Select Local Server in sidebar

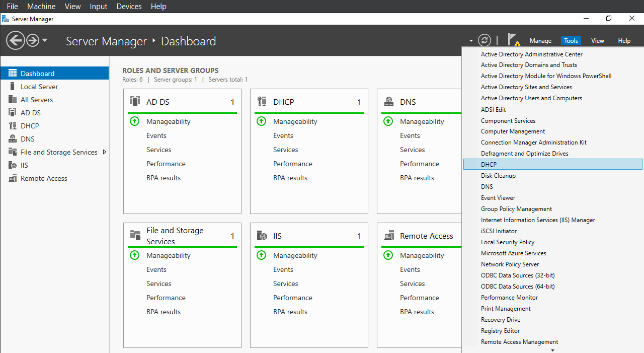point(39,87)
